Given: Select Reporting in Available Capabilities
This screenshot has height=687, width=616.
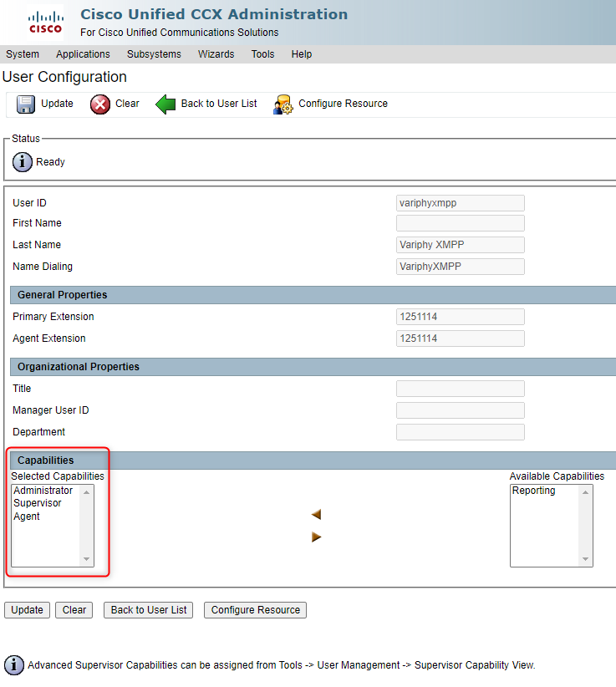Looking at the screenshot, I should pyautogui.click(x=533, y=491).
